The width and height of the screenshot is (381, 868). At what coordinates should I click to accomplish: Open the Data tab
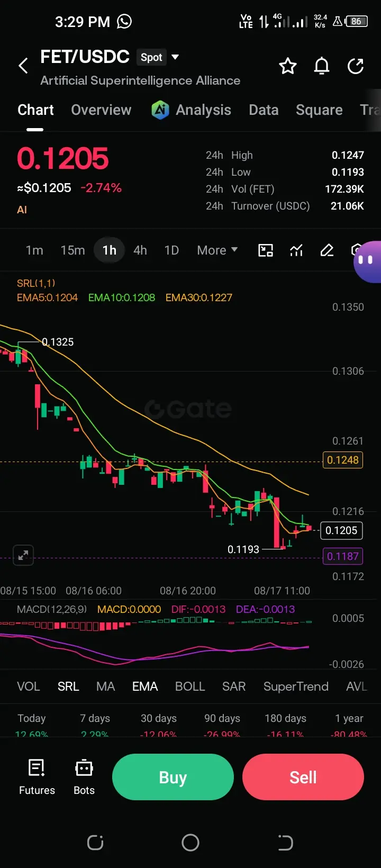click(264, 110)
